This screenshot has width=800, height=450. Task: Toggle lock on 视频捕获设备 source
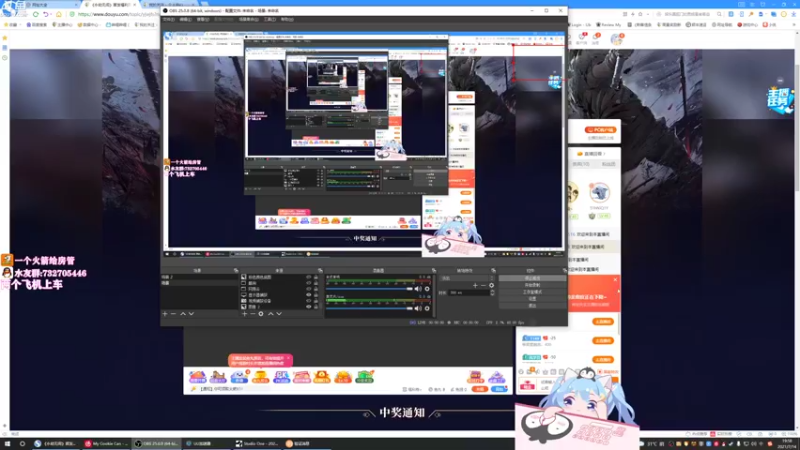(x=316, y=301)
